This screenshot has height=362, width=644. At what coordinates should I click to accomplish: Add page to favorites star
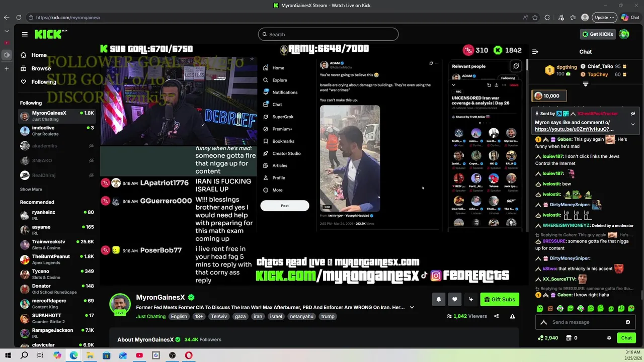pos(535,17)
